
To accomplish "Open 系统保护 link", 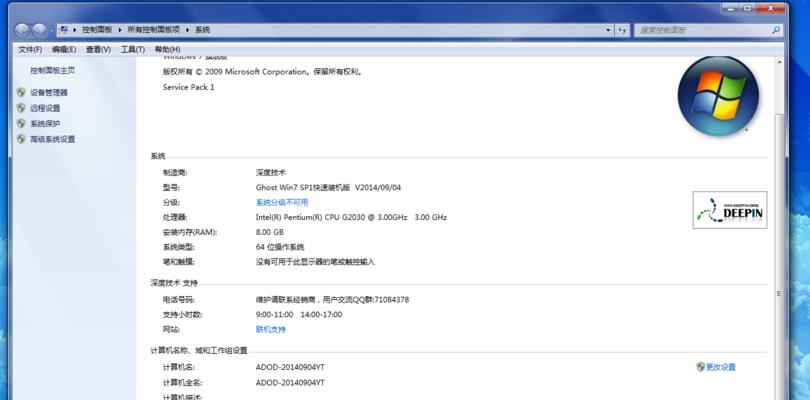I will coord(45,124).
